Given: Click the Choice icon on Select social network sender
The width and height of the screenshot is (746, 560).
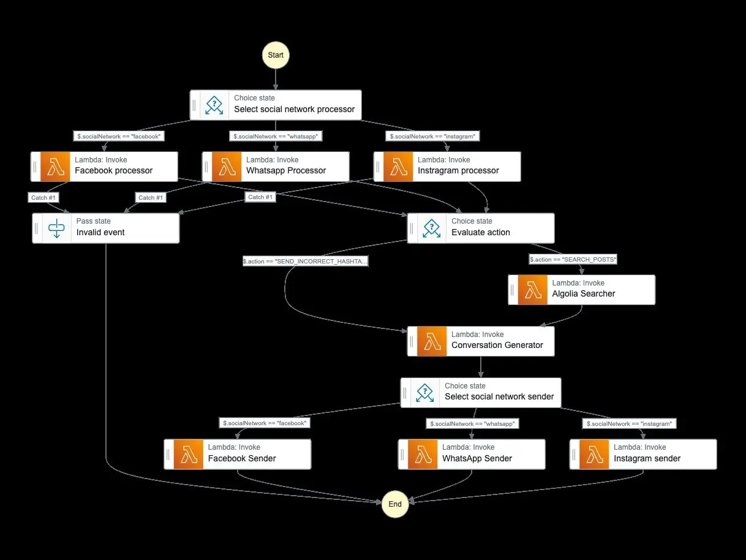Looking at the screenshot, I should [425, 393].
